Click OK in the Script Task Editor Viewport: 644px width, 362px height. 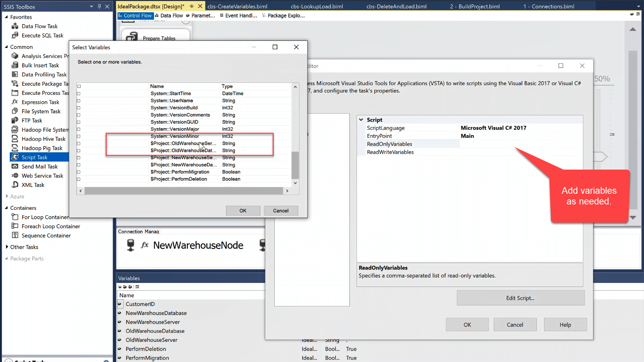(x=467, y=324)
